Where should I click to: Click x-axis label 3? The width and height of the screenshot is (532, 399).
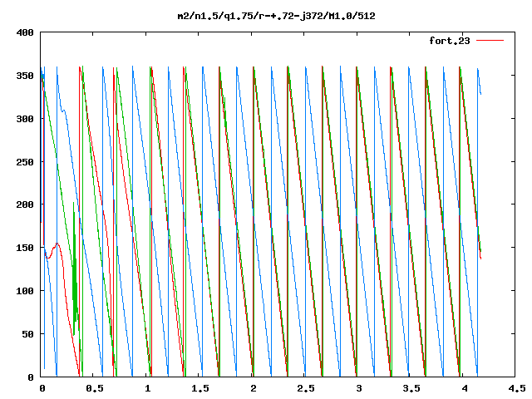[358, 388]
